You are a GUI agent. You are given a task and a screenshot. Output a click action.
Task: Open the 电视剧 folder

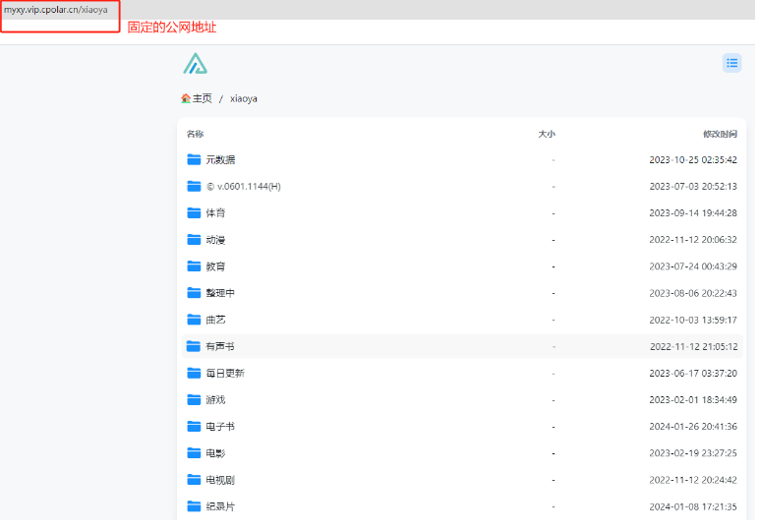[x=220, y=480]
